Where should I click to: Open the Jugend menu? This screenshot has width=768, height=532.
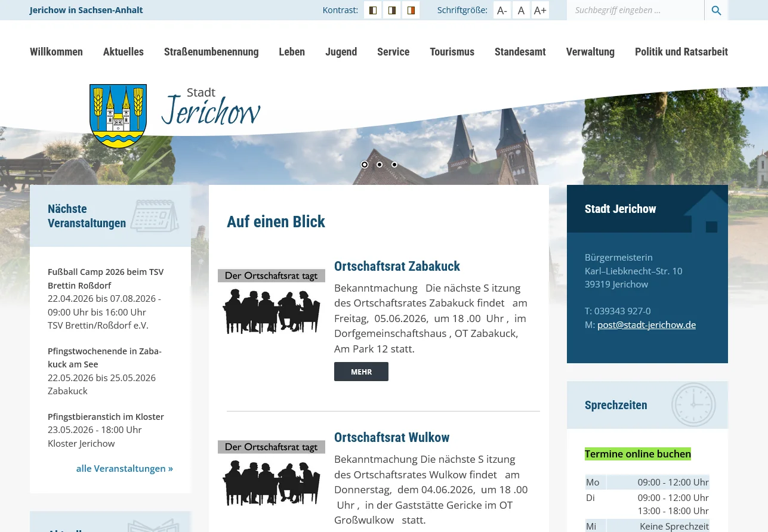coord(341,52)
